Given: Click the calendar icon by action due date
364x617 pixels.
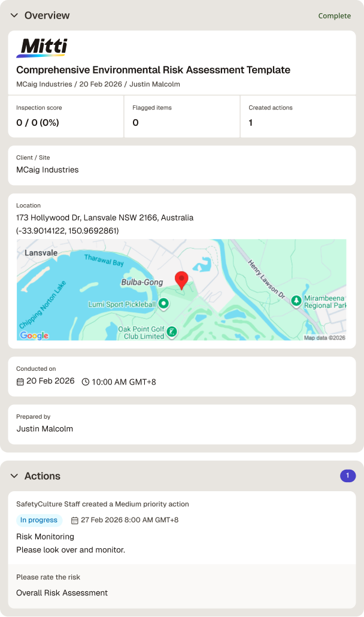Looking at the screenshot, I should [75, 520].
